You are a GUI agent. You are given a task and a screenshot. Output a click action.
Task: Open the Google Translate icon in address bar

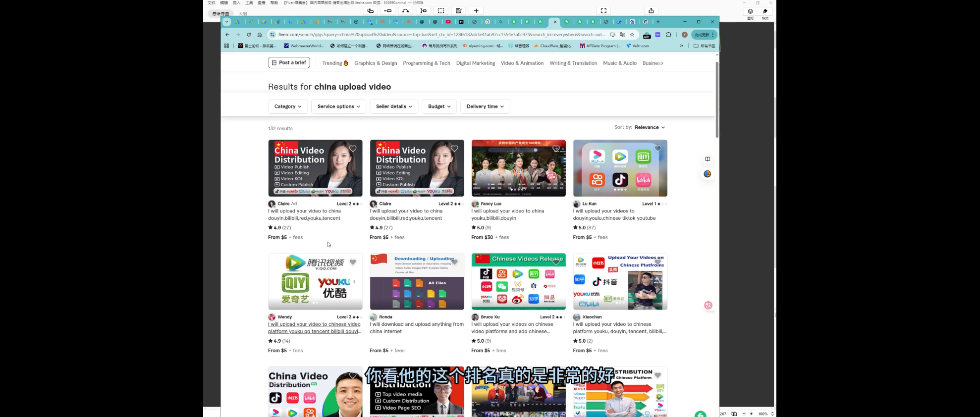point(622,35)
